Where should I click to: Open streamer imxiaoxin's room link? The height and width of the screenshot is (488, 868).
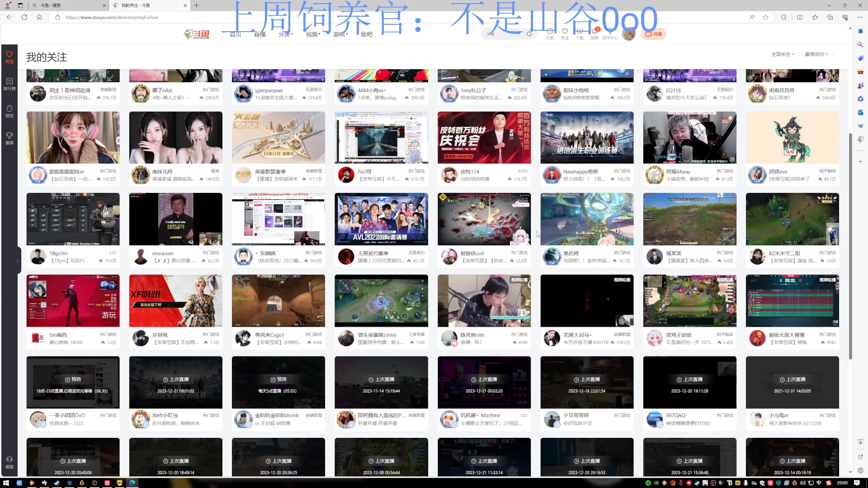pyautogui.click(x=163, y=253)
